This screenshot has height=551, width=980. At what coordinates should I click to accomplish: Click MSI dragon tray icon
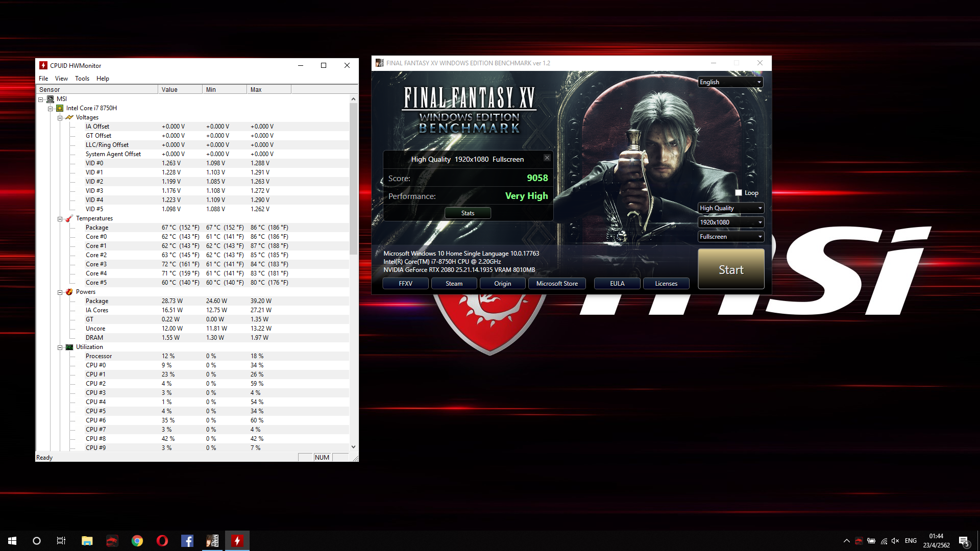coord(859,541)
